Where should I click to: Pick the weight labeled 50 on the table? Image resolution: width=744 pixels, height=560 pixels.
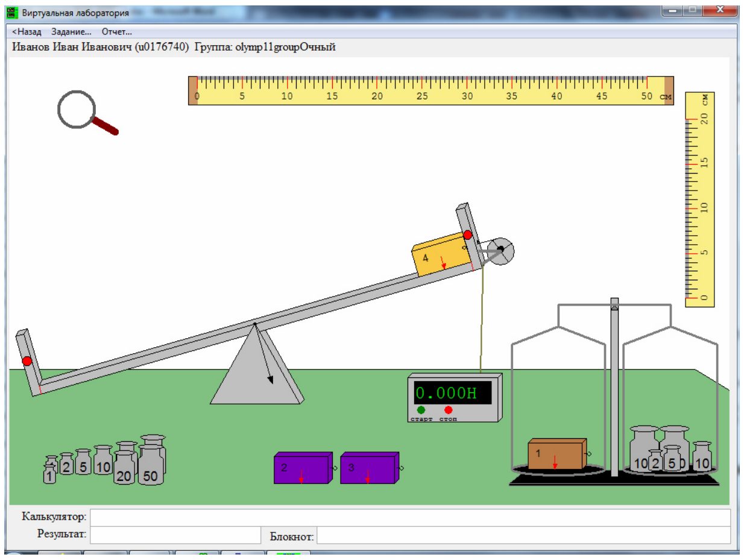(x=151, y=465)
